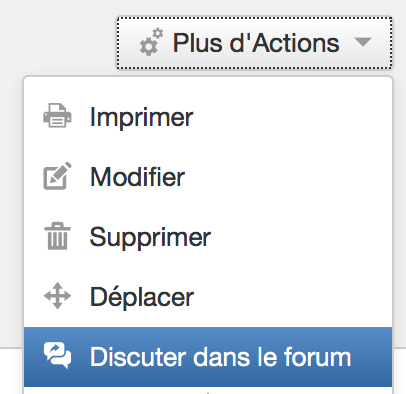Screen dimensions: 406x394
Task: Click the "Supprimer" text label
Action: click(x=150, y=238)
